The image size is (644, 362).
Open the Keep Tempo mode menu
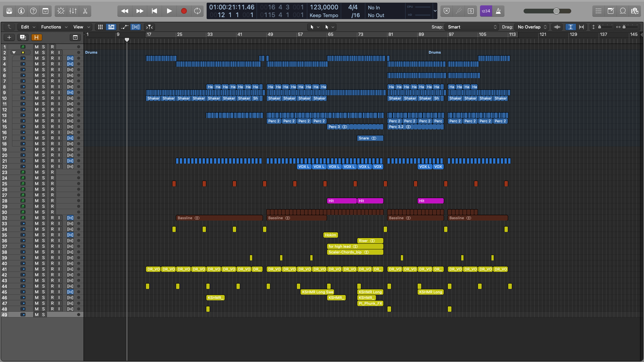pos(324,15)
